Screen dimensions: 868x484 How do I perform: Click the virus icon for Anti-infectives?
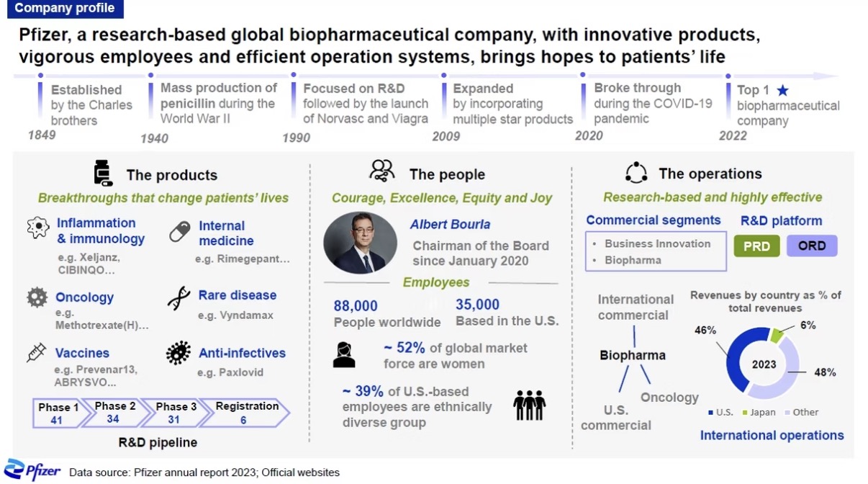coord(178,353)
